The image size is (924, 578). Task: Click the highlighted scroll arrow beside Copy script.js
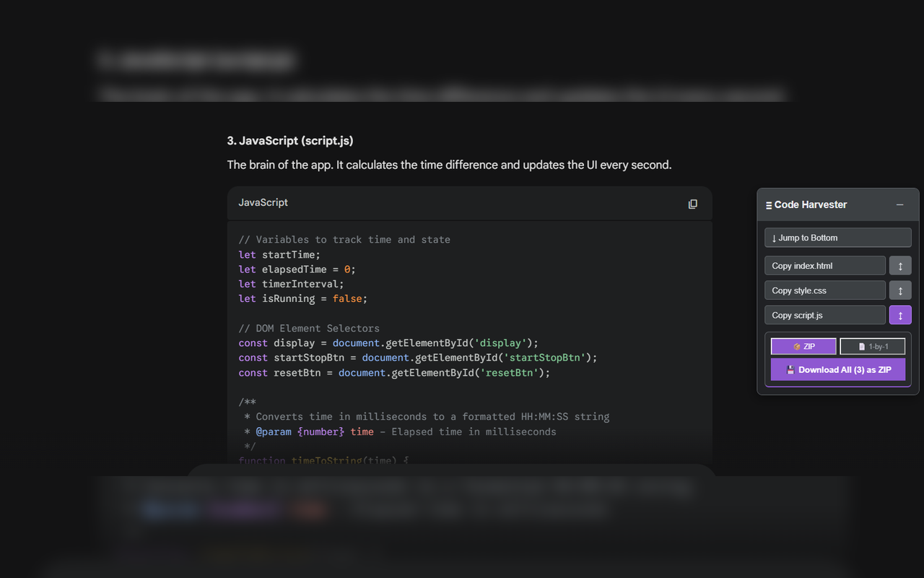(x=900, y=314)
